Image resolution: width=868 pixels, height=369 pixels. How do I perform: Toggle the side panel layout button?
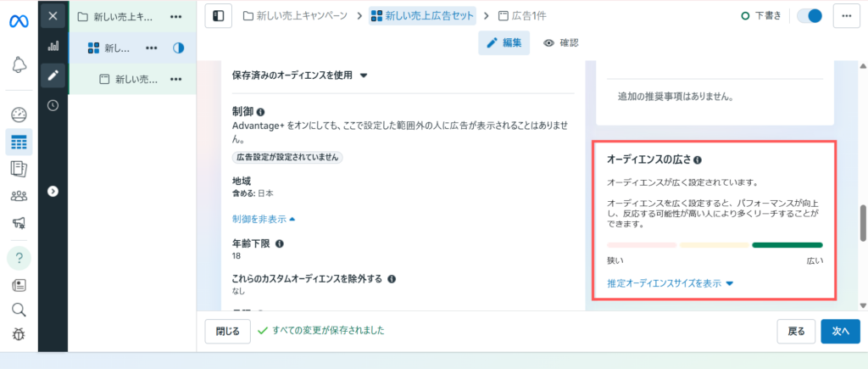218,16
